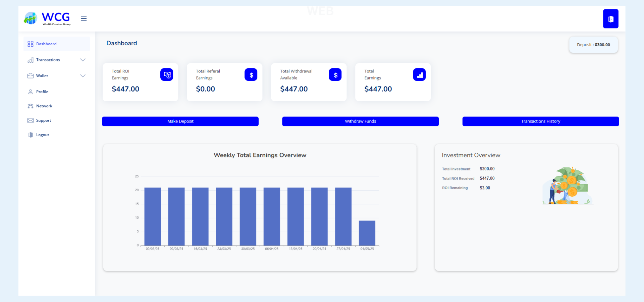Open Transactions History
644x302 pixels.
click(540, 121)
